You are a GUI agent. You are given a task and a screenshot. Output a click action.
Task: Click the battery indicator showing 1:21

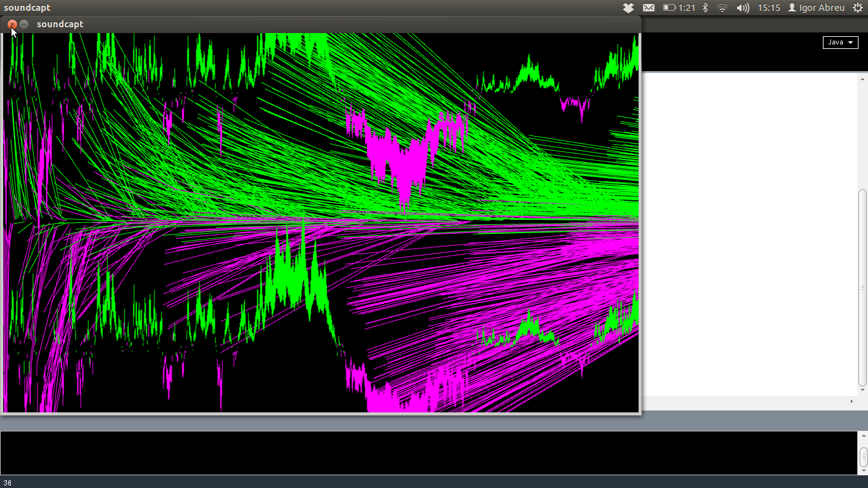click(679, 8)
